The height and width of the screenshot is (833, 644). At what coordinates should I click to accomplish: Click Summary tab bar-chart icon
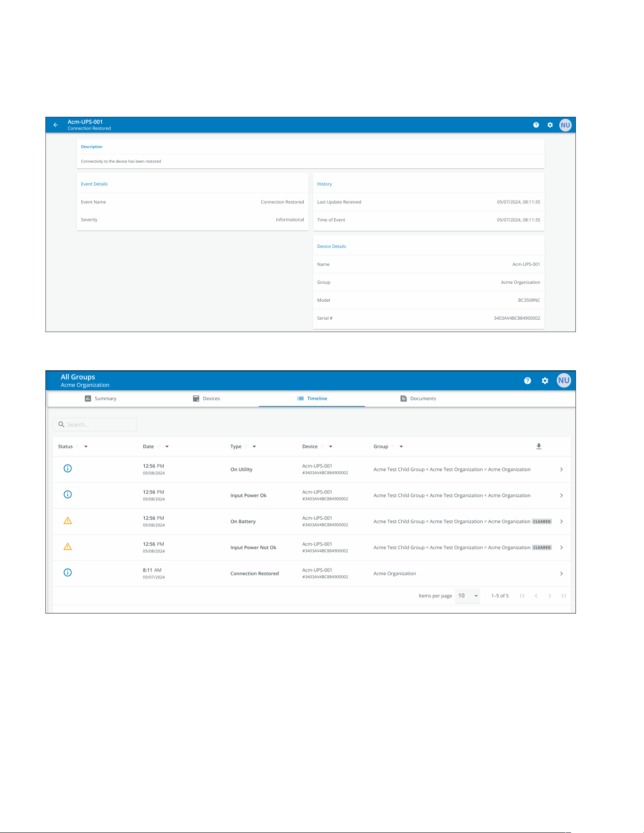[88, 398]
